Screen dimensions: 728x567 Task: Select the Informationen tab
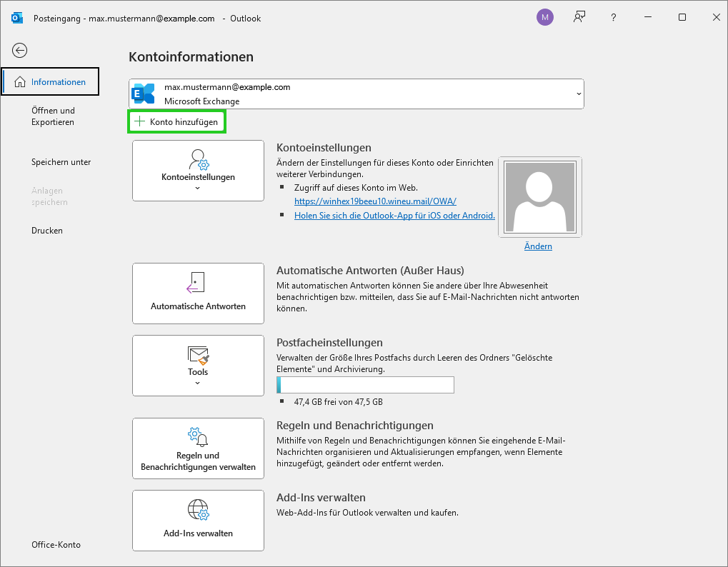tap(50, 81)
